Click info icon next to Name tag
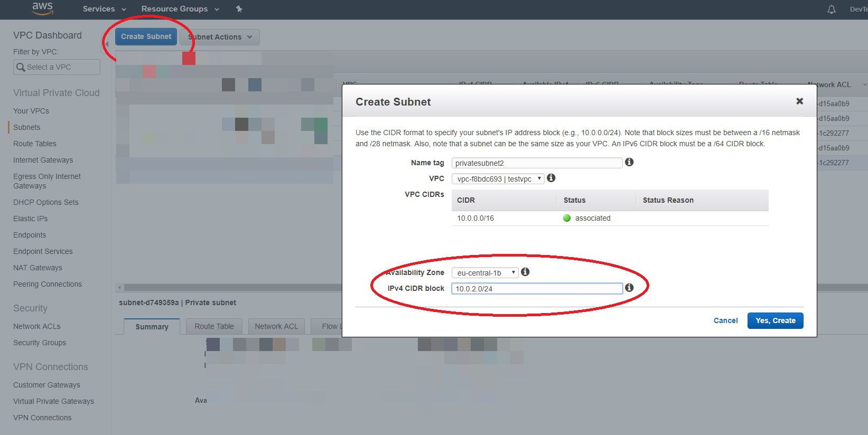This screenshot has height=435, width=868. tap(629, 162)
